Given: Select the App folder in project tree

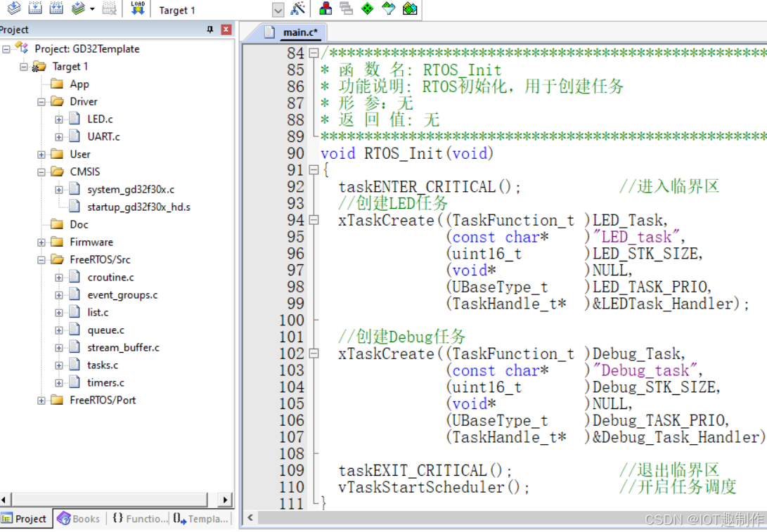Looking at the screenshot, I should 79,84.
